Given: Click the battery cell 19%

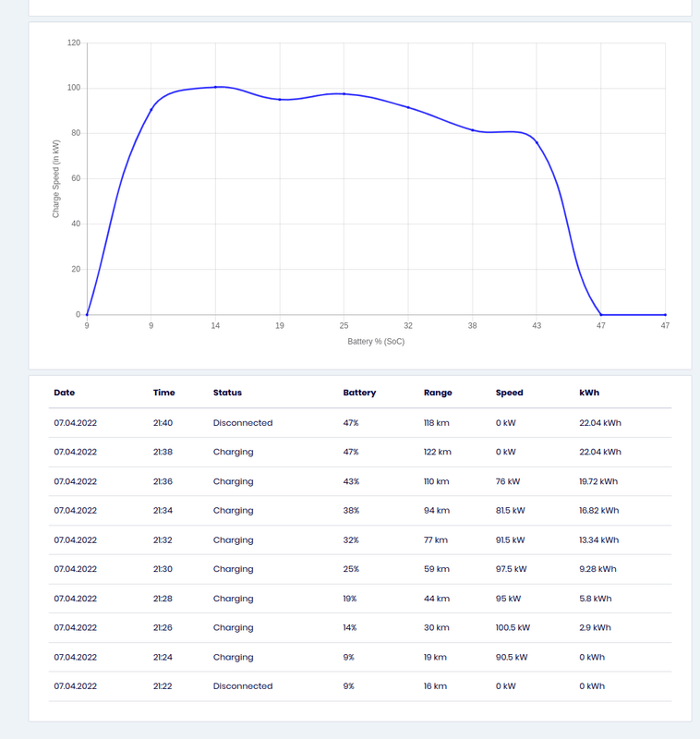Looking at the screenshot, I should click(350, 599).
